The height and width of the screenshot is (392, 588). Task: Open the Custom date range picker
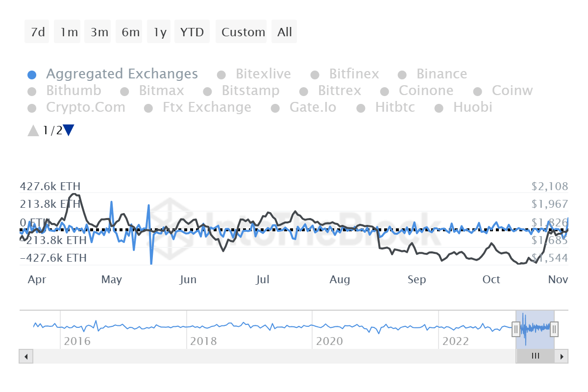click(243, 32)
